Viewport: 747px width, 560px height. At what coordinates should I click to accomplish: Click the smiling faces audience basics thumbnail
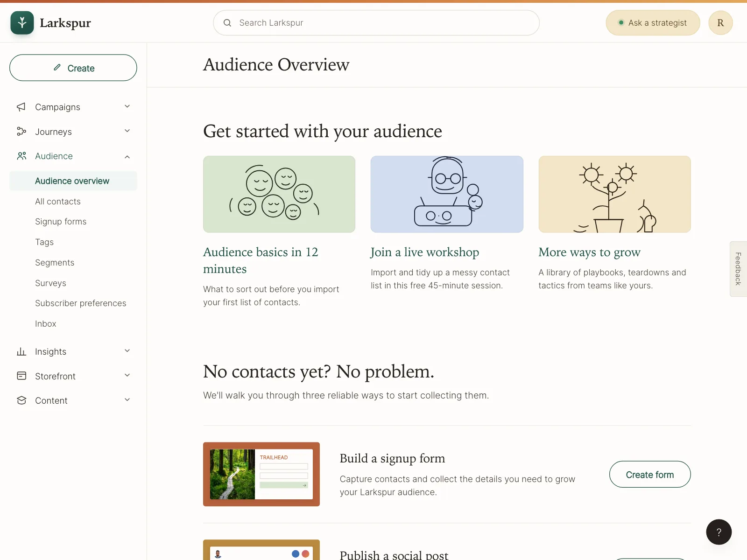click(279, 194)
